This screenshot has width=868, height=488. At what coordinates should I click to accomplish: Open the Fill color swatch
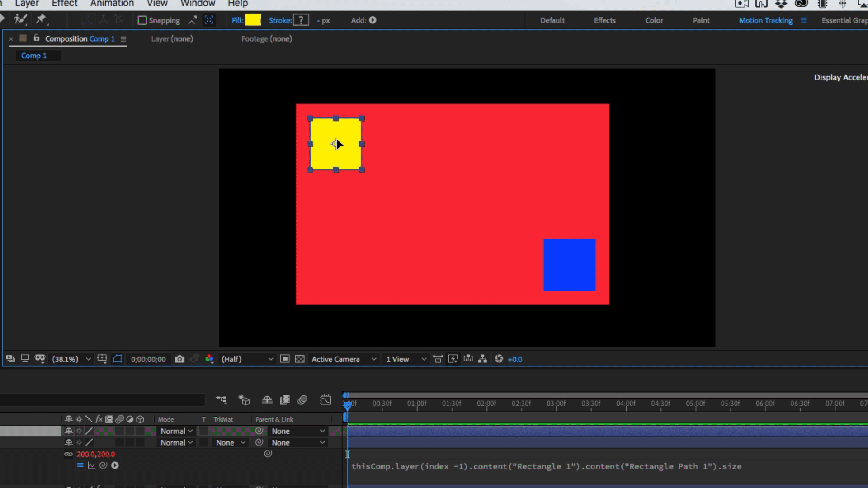(253, 20)
